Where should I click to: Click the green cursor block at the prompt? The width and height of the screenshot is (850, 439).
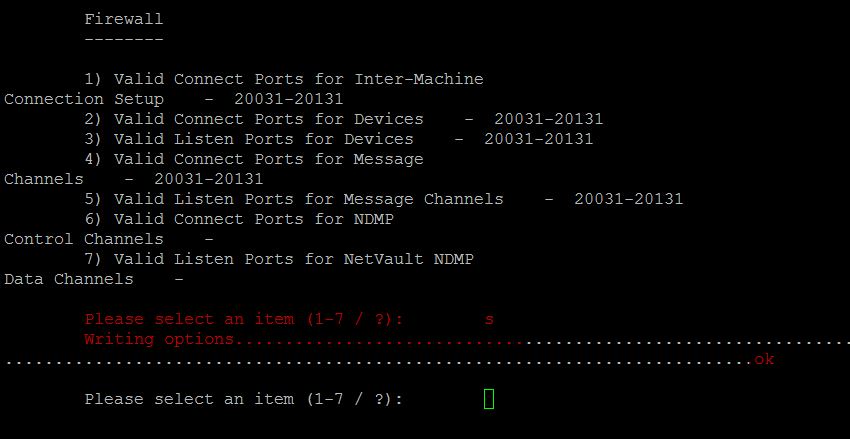coord(489,399)
